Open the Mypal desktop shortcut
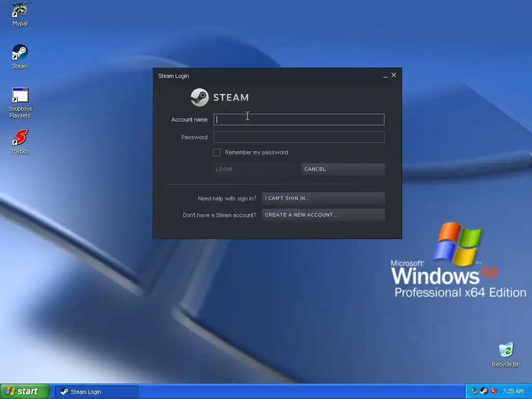Screen dimensions: 532x399 [20, 14]
